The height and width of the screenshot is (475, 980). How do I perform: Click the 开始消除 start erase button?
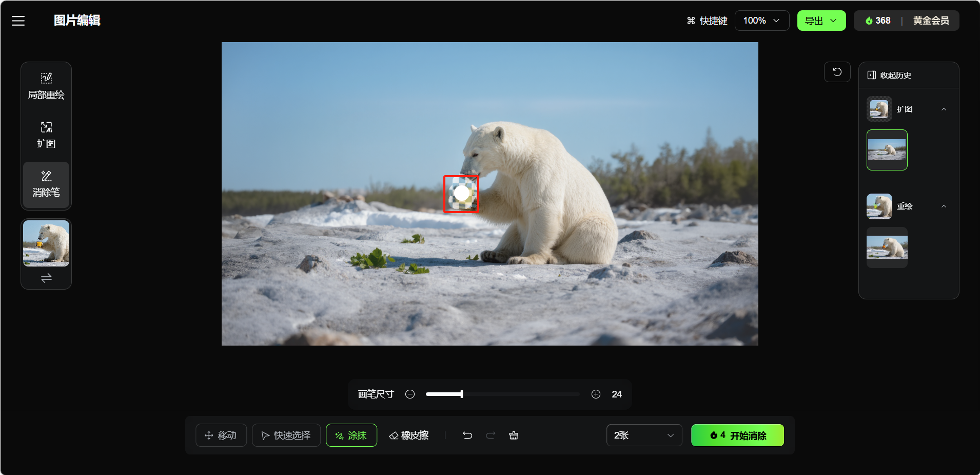tap(737, 435)
